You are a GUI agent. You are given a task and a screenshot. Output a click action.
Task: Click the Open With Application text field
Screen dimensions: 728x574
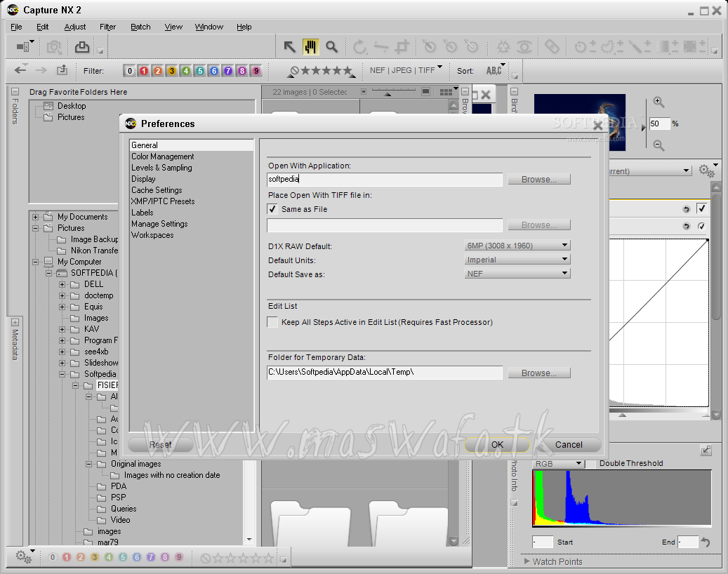385,180
